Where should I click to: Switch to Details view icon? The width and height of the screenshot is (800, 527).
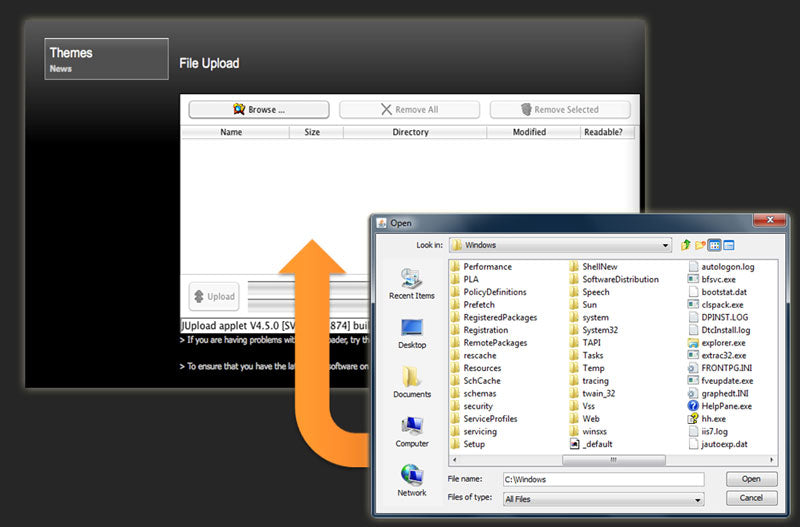(x=729, y=245)
